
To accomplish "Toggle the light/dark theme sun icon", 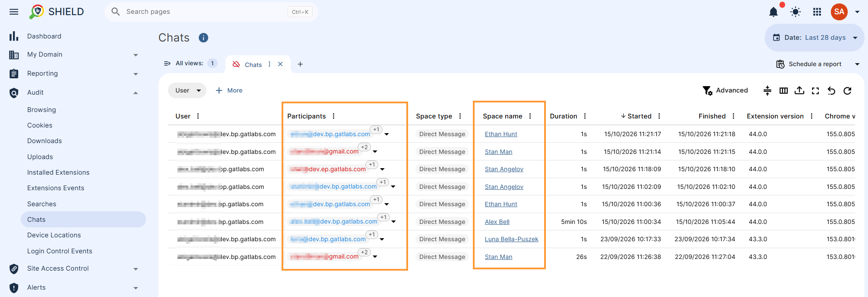I will click(x=795, y=12).
